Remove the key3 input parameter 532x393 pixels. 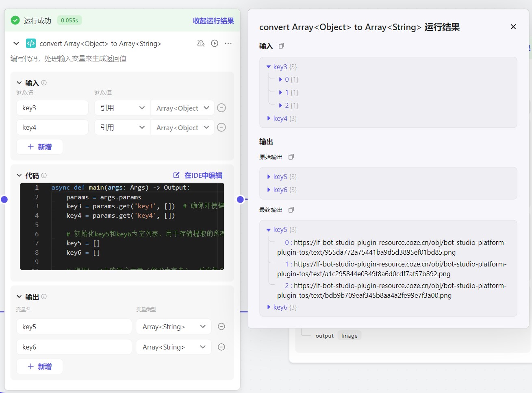[221, 108]
